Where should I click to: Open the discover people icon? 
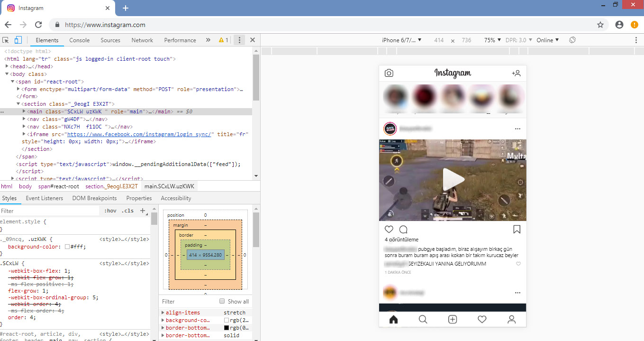pyautogui.click(x=516, y=73)
